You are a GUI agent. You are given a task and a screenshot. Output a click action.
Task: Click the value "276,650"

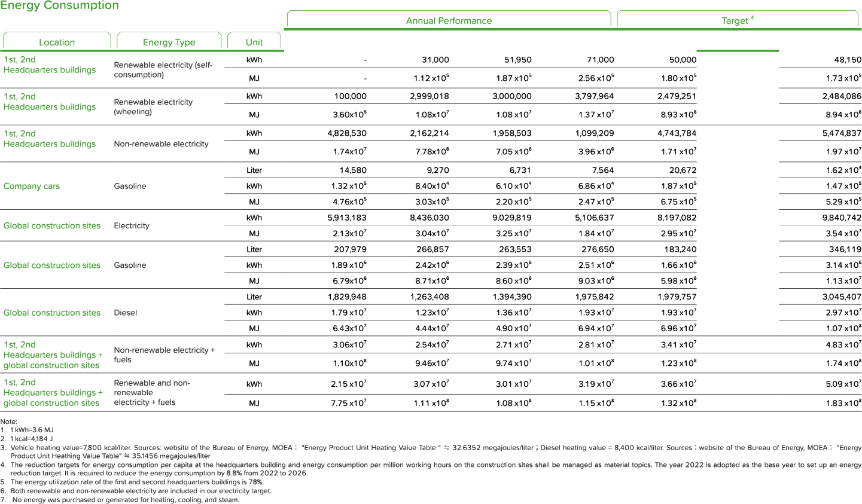(x=598, y=249)
